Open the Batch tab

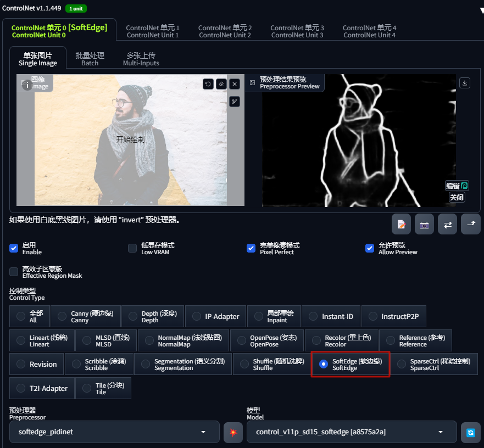point(90,59)
